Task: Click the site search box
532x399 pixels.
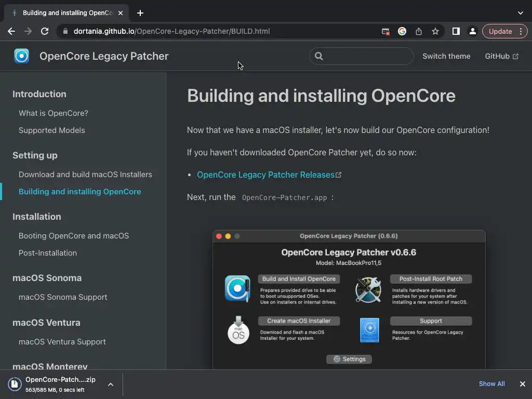Action: [362, 56]
